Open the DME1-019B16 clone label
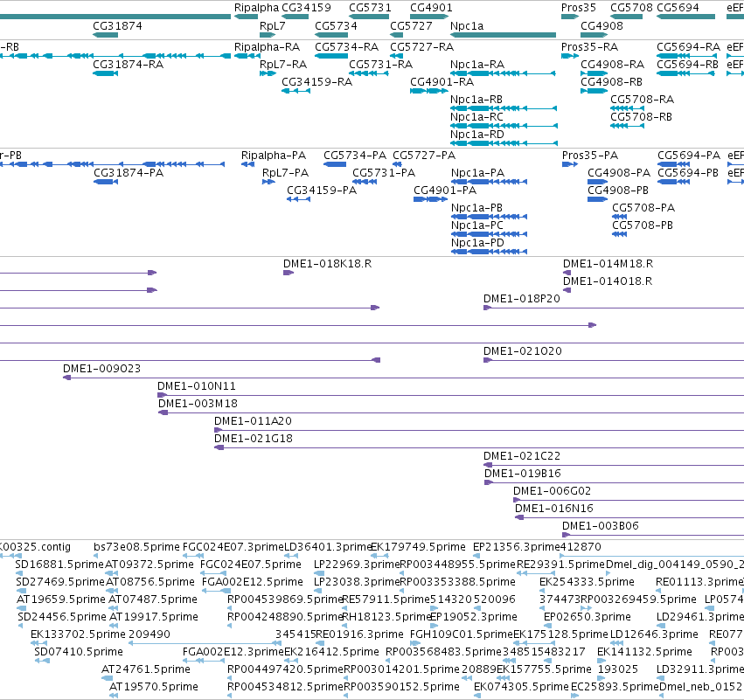Screen dimensions: 744x700 coord(523,474)
